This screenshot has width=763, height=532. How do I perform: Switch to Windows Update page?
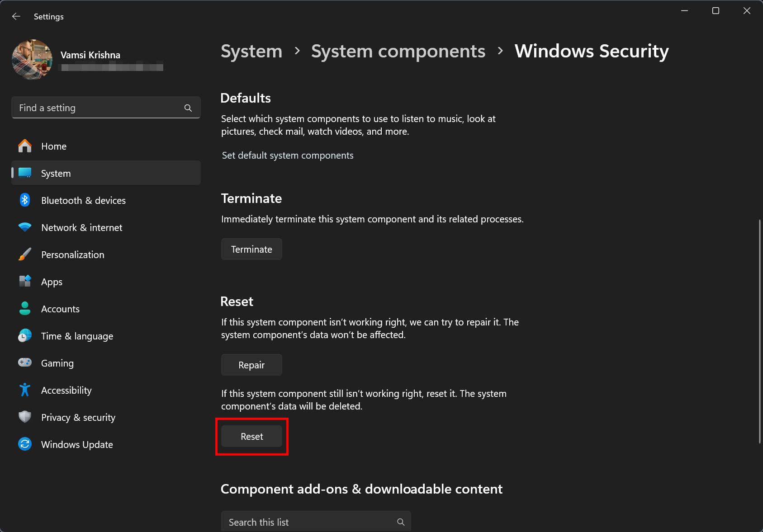coord(106,444)
